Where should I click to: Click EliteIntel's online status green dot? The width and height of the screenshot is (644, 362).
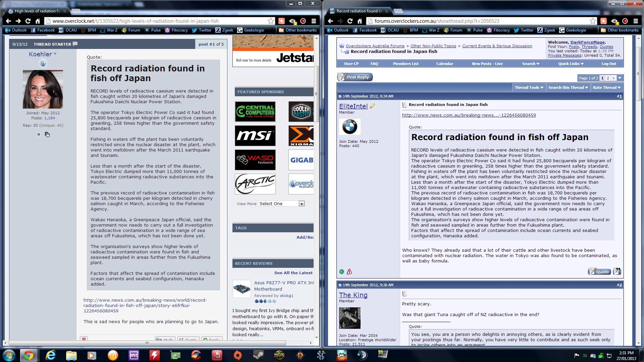coord(341,272)
